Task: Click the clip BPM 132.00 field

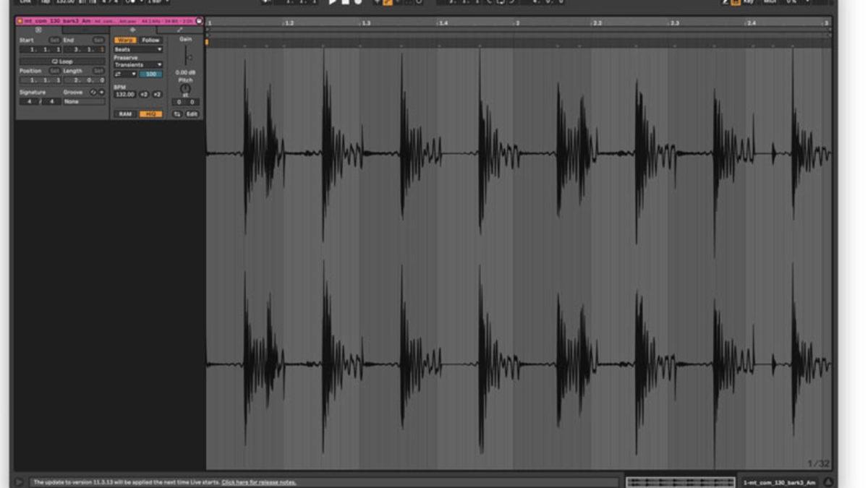Action: click(x=124, y=95)
